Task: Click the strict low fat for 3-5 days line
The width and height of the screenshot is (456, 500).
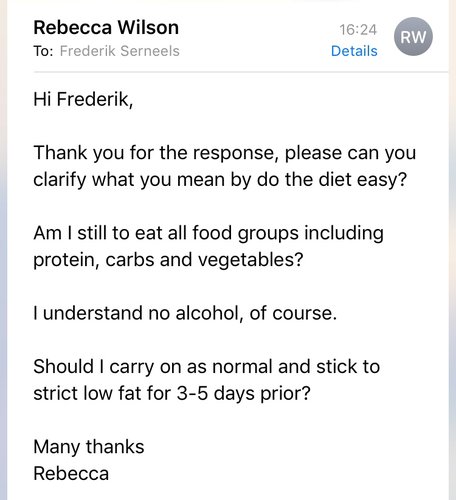Action: 172,393
